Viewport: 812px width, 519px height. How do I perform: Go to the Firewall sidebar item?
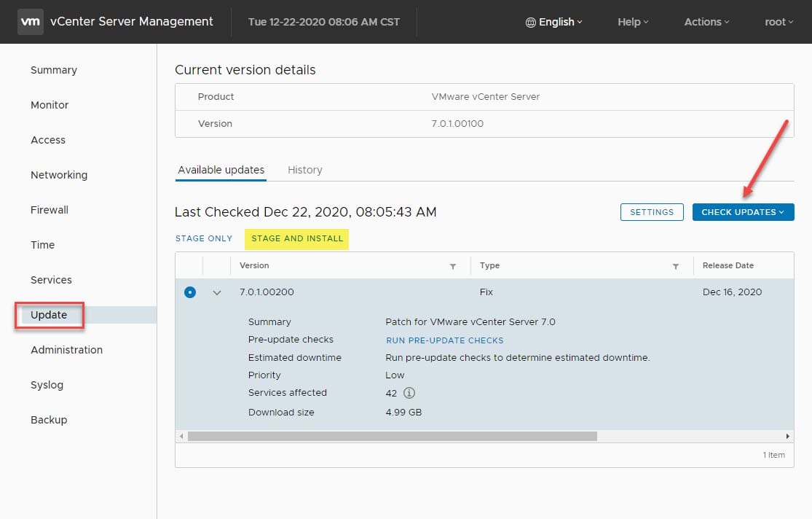pos(50,210)
